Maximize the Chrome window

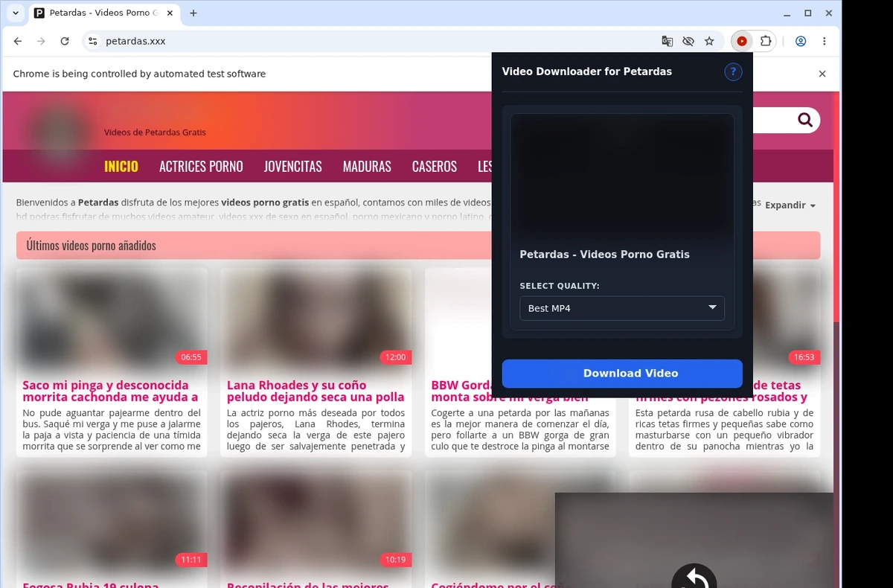coord(808,13)
